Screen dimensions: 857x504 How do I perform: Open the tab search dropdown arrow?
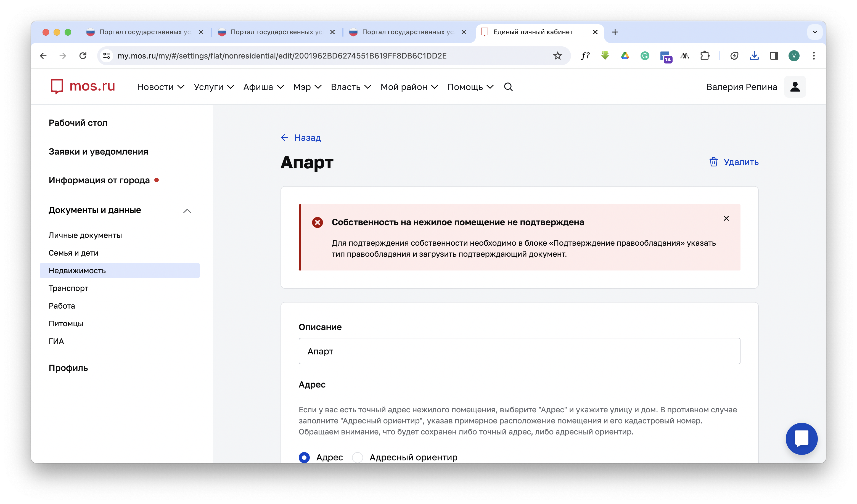815,32
